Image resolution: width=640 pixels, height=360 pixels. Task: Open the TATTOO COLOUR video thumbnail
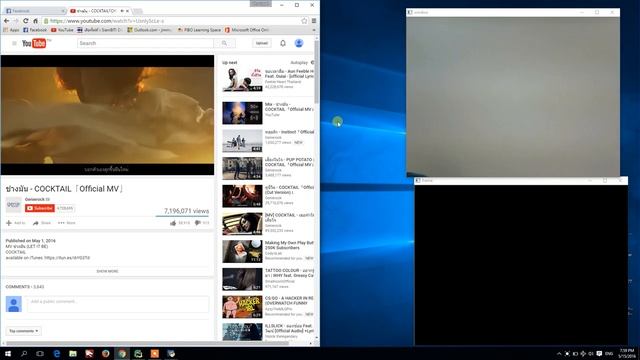(x=242, y=279)
